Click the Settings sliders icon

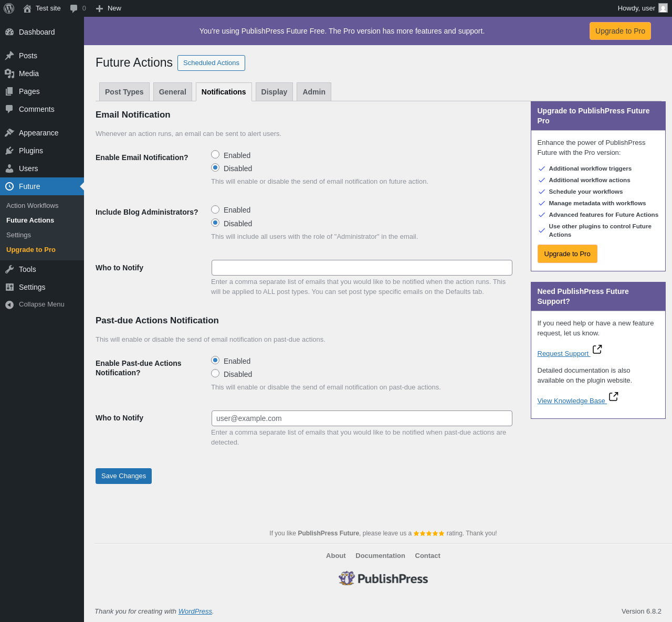coord(9,287)
